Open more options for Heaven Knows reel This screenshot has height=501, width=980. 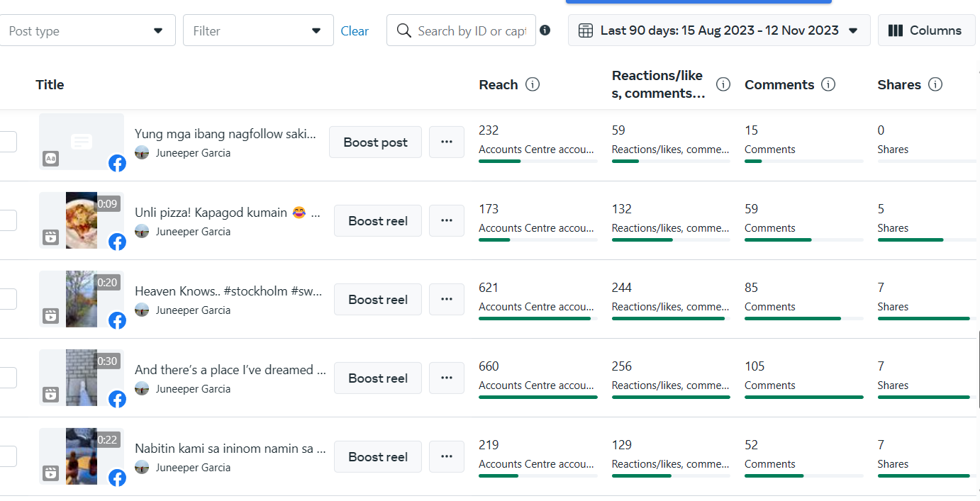[x=447, y=299]
